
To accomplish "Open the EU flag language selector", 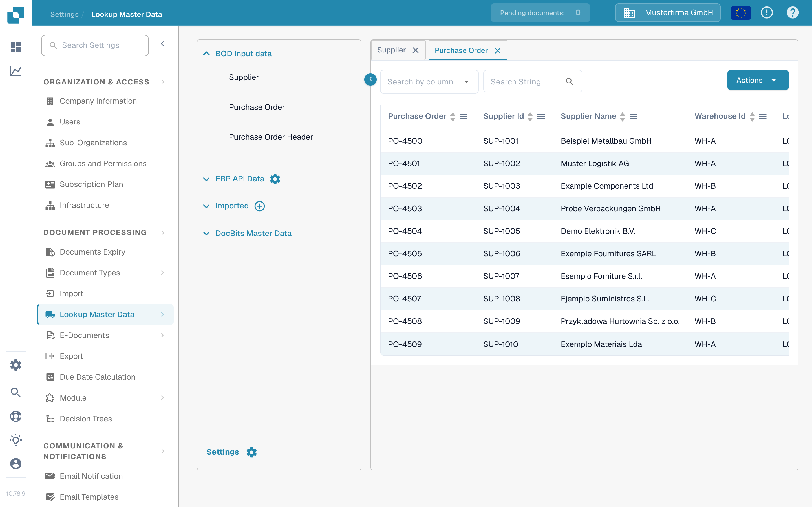I will [741, 13].
